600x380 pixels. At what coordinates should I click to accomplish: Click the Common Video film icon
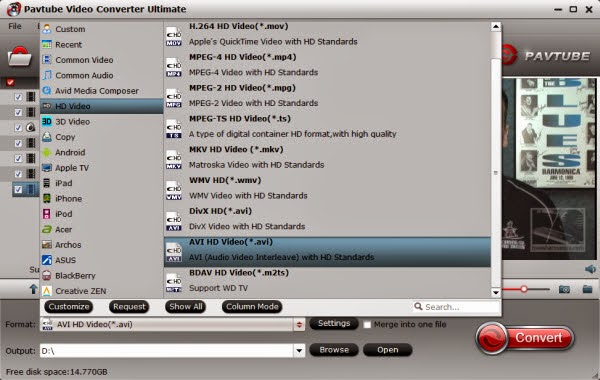[47, 60]
